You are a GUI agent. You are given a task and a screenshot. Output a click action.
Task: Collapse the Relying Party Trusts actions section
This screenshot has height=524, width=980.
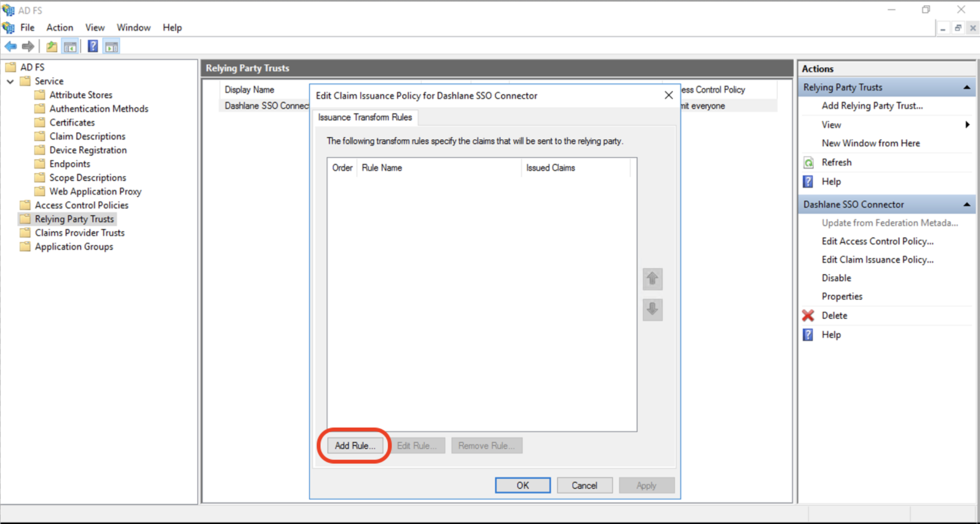click(x=967, y=88)
